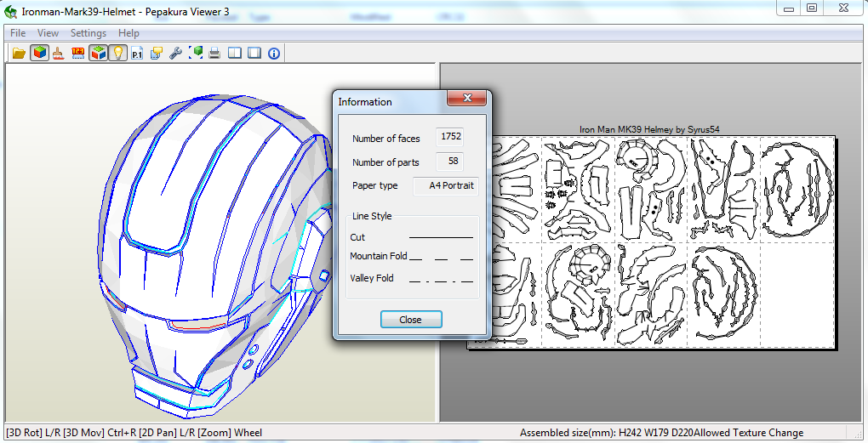Open a file with the folder icon
The image size is (868, 443).
pyautogui.click(x=20, y=53)
